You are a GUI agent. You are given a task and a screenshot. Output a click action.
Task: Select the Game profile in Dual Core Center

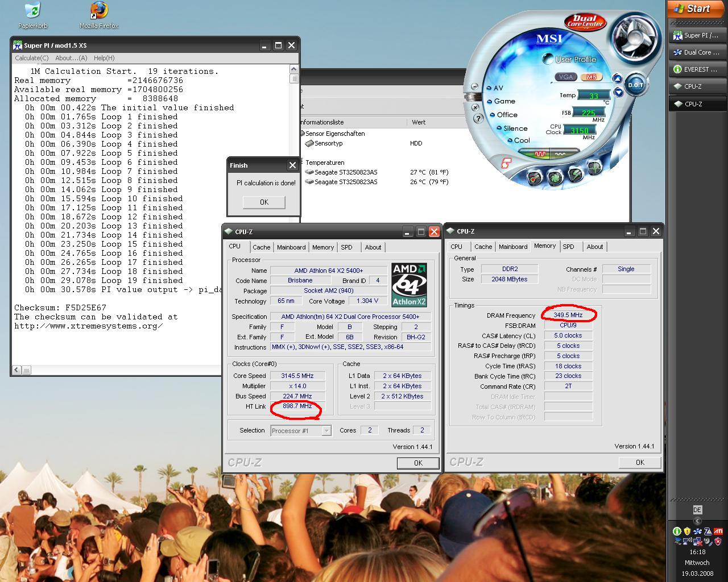click(501, 101)
